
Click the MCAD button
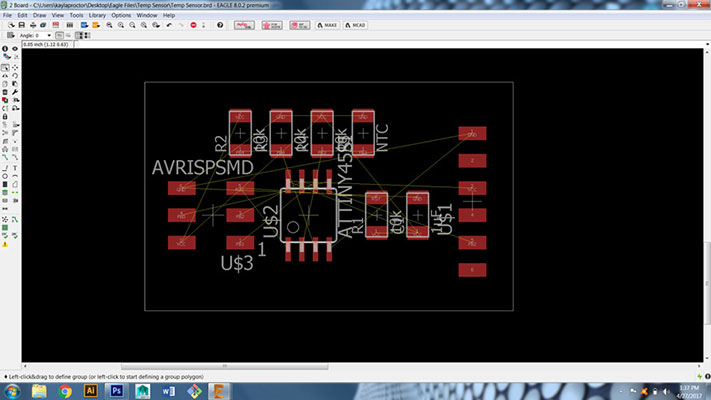pos(356,25)
